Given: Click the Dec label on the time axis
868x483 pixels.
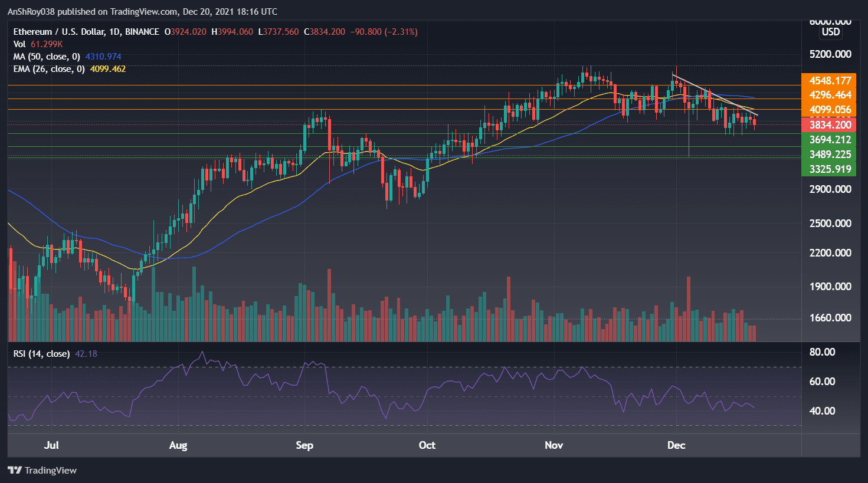Looking at the screenshot, I should pyautogui.click(x=676, y=446).
